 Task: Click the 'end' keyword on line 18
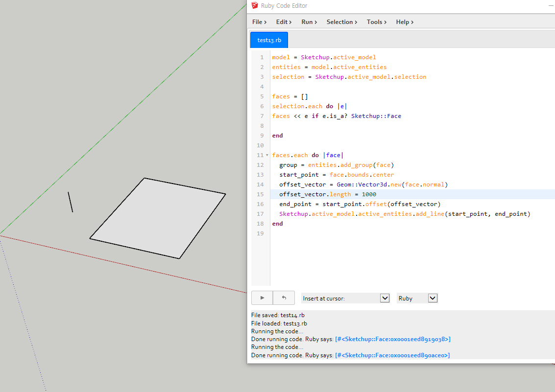point(277,224)
